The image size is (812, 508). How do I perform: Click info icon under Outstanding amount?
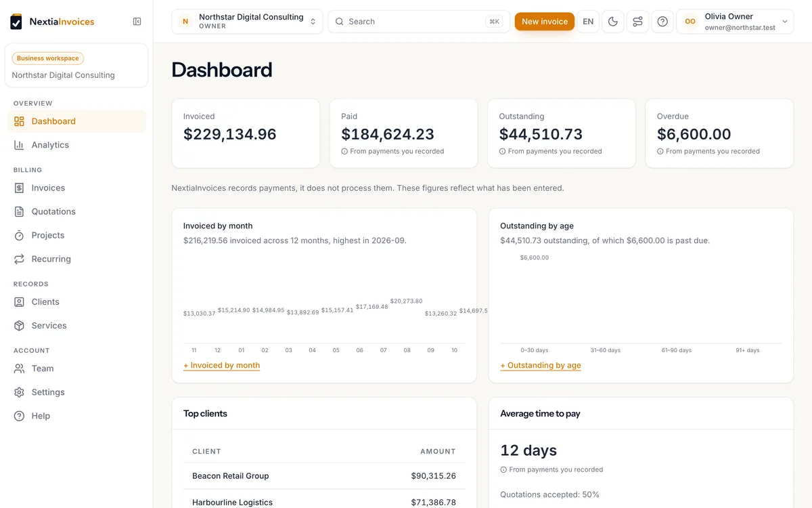pyautogui.click(x=502, y=152)
